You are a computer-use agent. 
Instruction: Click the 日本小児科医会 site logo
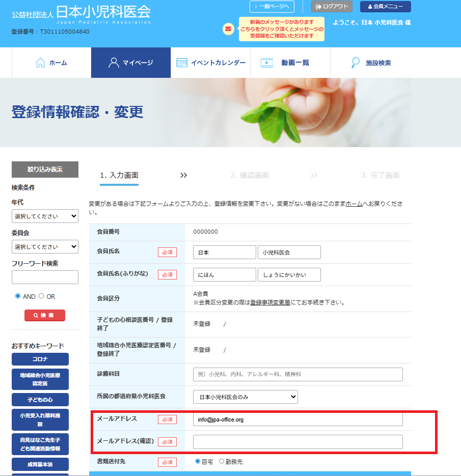click(82, 15)
